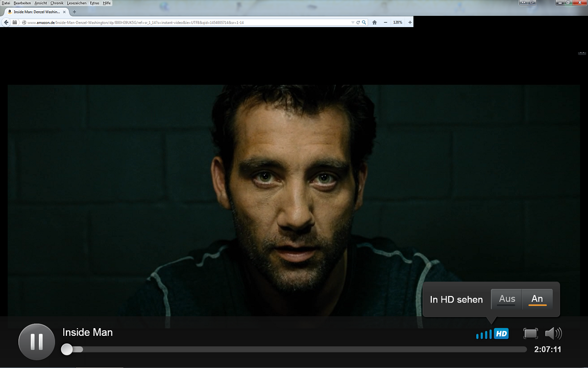Image resolution: width=588 pixels, height=368 pixels.
Task: Open the Extras menu
Action: point(94,3)
